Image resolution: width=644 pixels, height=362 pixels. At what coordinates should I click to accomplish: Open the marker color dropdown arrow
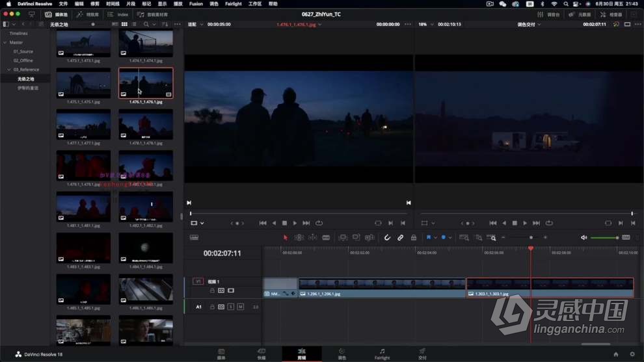(x=450, y=238)
